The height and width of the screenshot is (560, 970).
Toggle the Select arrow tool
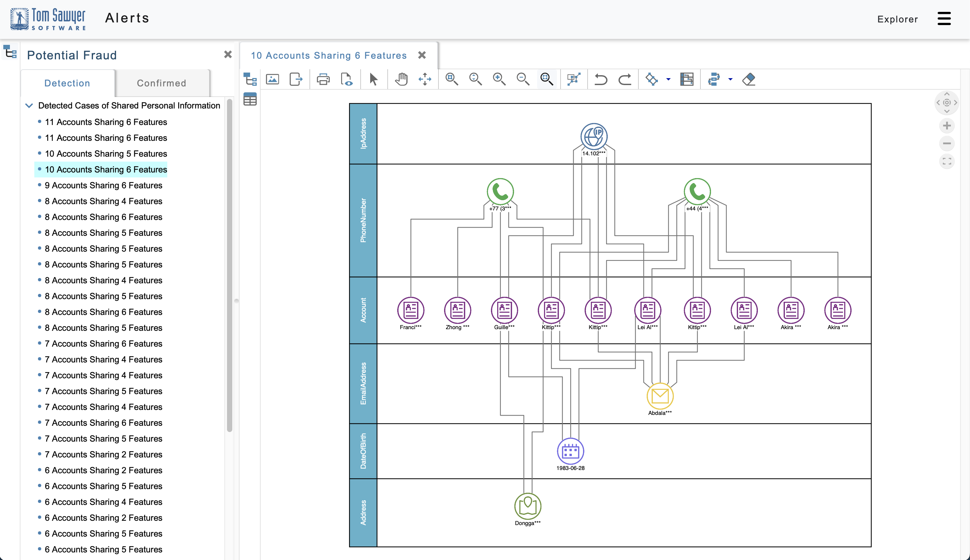coord(373,79)
